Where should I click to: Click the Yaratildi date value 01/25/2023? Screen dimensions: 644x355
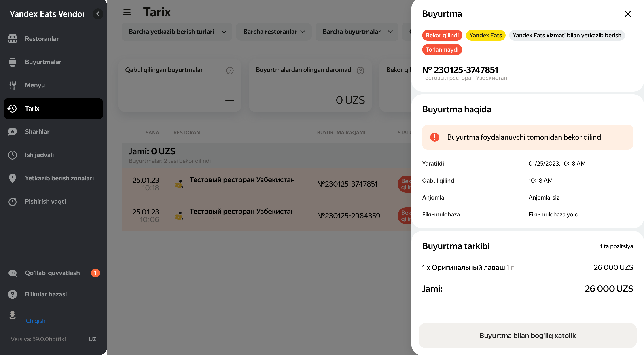tap(557, 163)
